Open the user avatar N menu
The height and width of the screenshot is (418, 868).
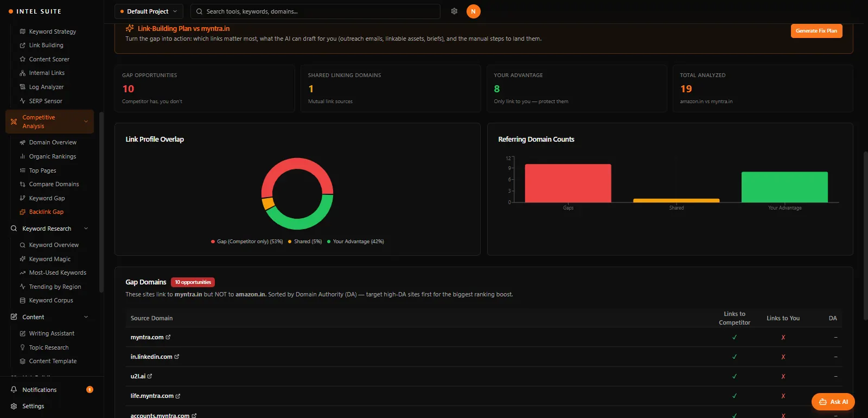pos(473,11)
